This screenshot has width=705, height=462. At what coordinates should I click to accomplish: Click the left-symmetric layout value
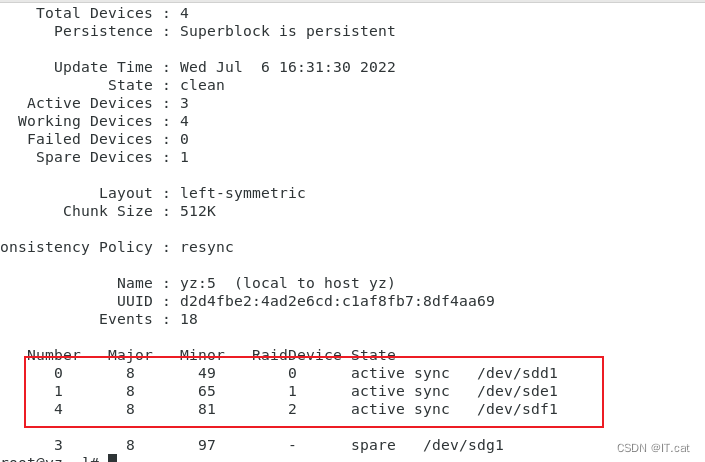pyautogui.click(x=243, y=193)
